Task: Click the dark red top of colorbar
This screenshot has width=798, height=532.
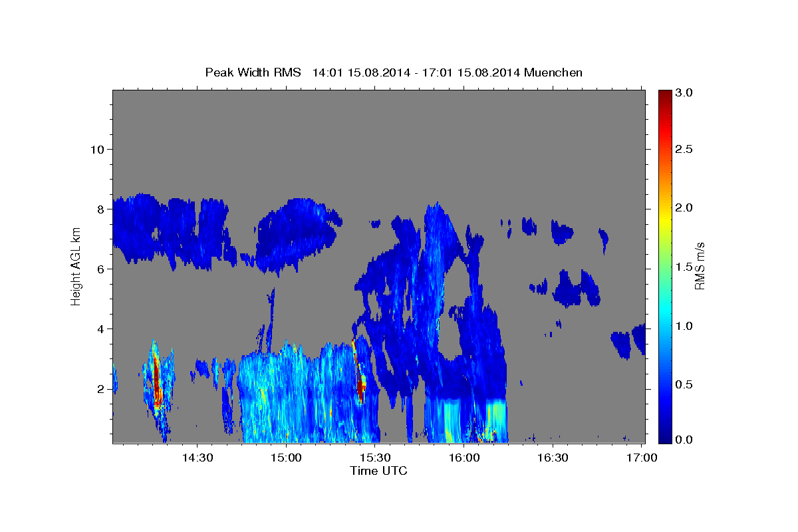Action: coord(664,96)
